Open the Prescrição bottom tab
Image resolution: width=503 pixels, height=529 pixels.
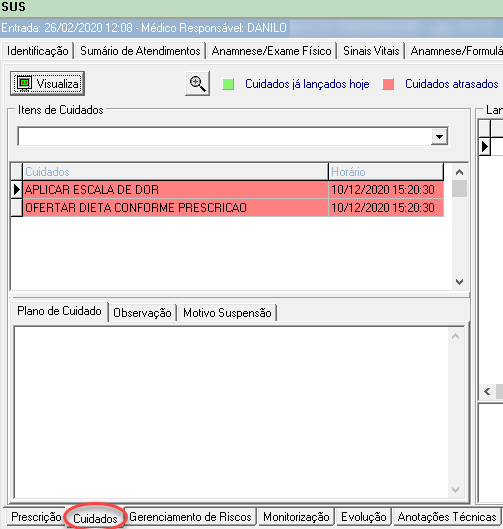click(35, 517)
